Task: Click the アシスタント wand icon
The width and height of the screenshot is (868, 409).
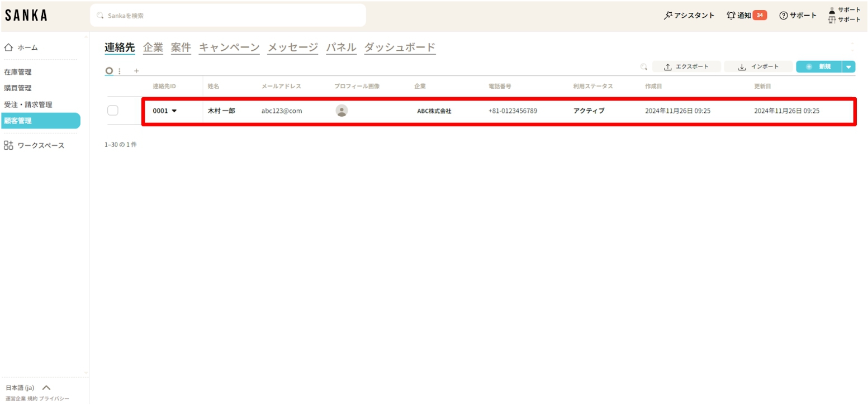Action: [x=668, y=15]
